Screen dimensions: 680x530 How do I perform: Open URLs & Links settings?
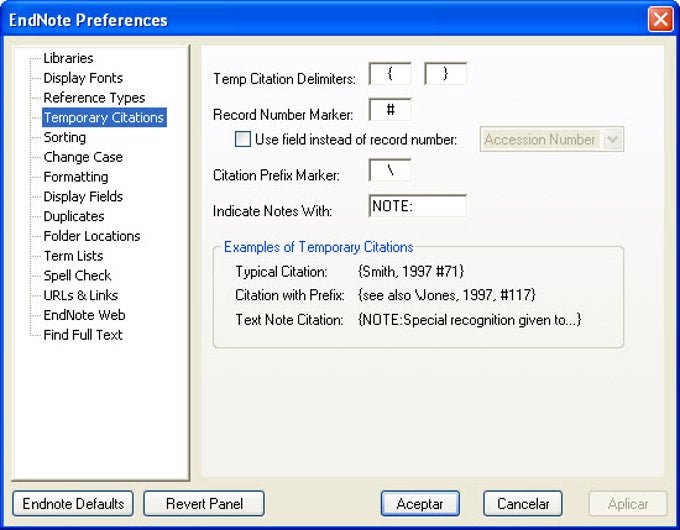coord(81,295)
